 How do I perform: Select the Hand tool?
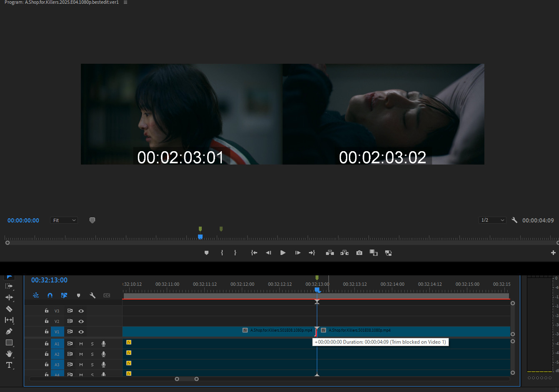(x=9, y=354)
